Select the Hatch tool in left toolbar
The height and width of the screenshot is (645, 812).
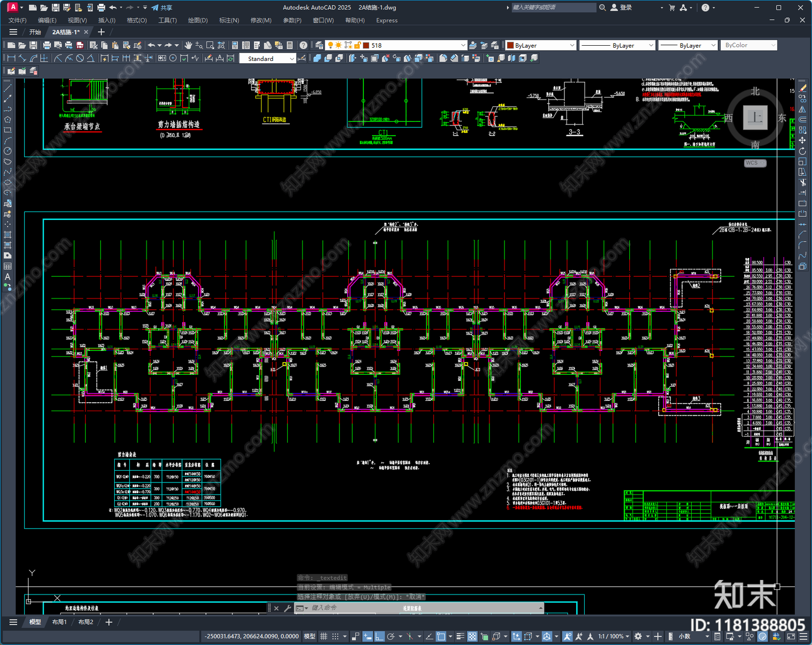[x=8, y=235]
